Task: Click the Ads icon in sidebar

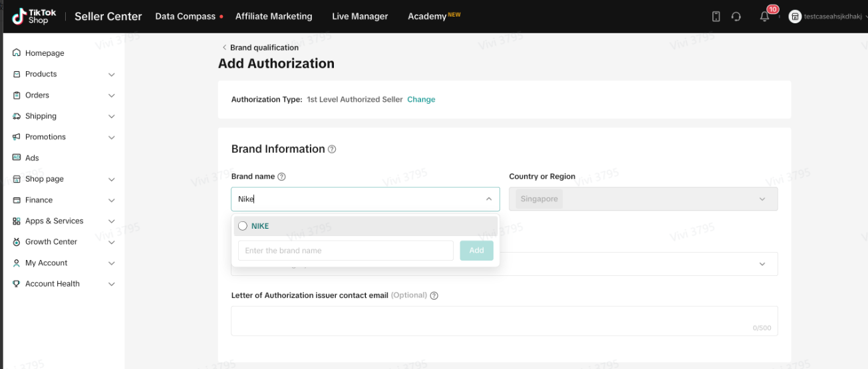Action: click(x=17, y=158)
